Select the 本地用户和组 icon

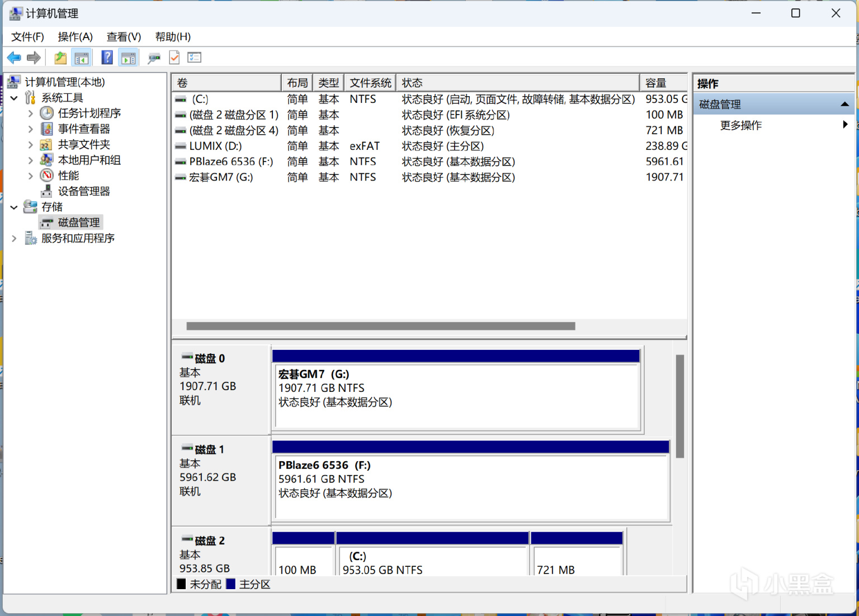(47, 160)
